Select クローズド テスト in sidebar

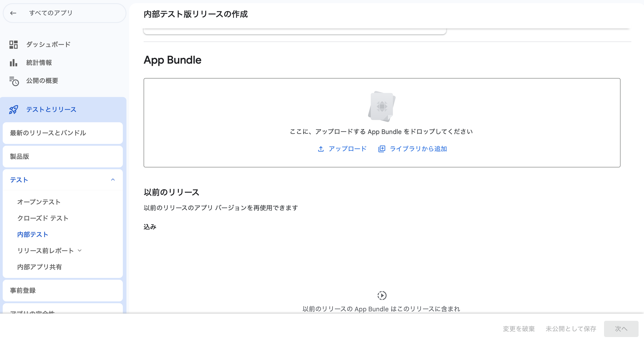click(43, 218)
